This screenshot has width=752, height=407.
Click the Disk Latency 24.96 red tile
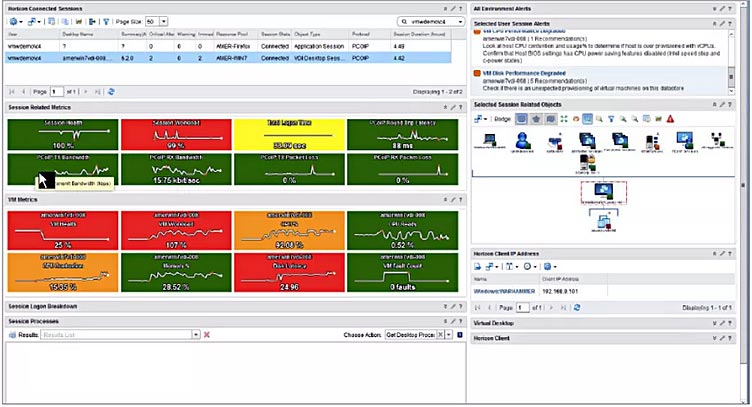click(x=289, y=272)
